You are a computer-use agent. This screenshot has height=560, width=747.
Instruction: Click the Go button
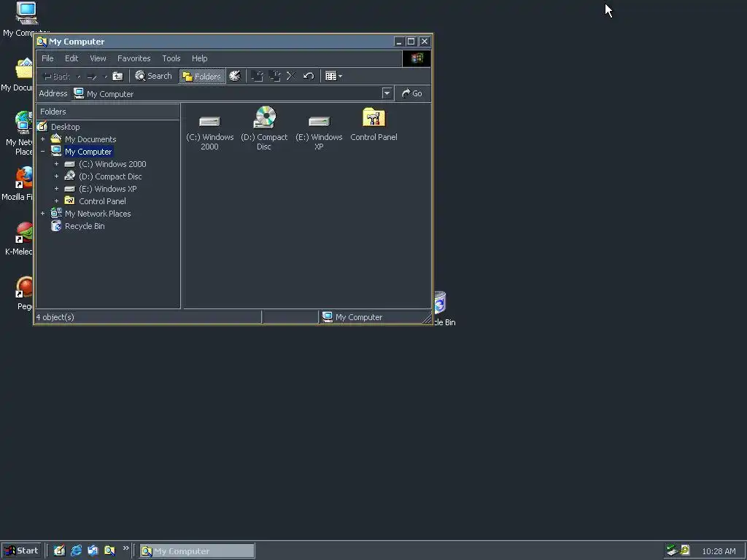click(412, 93)
